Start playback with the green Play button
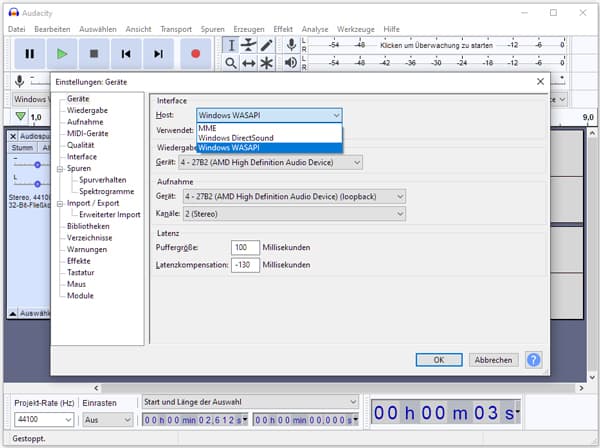This screenshot has height=448, width=600. coord(62,54)
